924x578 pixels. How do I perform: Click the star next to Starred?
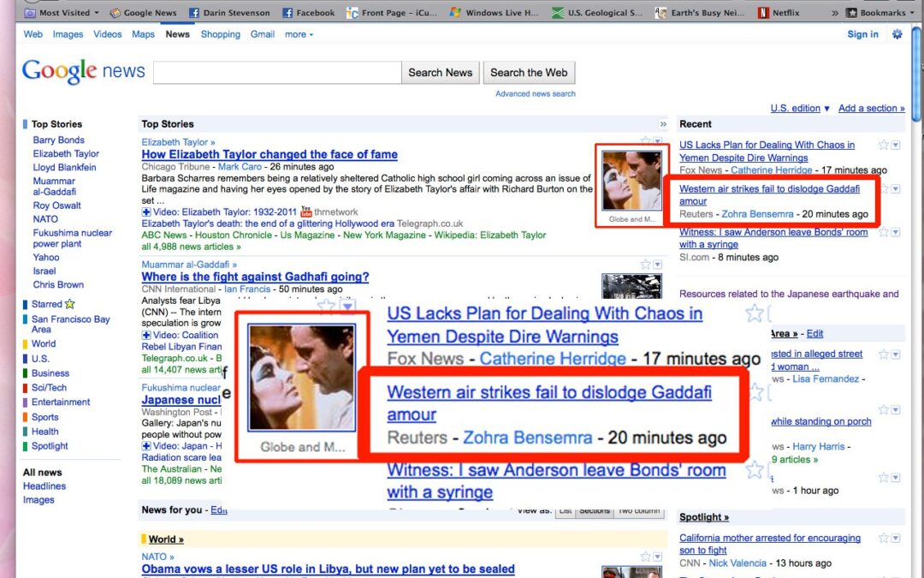[x=69, y=304]
